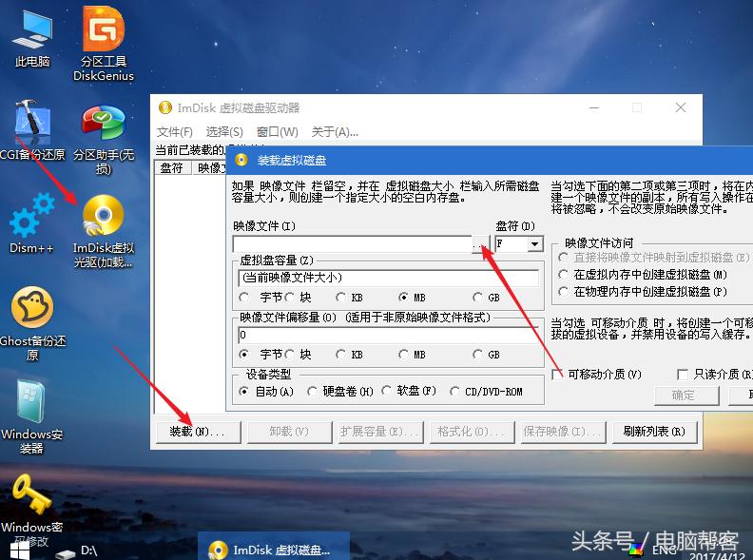Enable the 可移动介质(V) checkbox

557,375
